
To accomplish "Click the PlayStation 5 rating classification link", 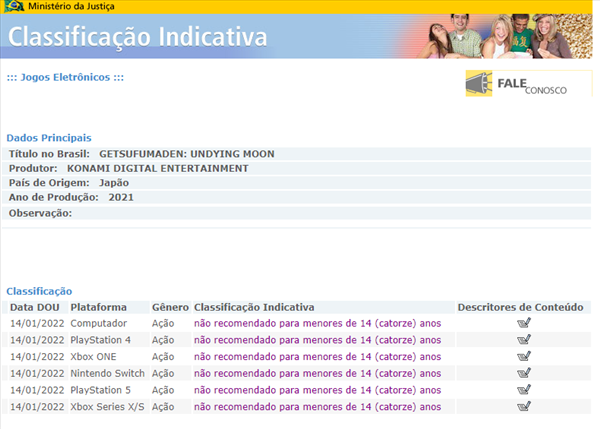I will [x=317, y=390].
